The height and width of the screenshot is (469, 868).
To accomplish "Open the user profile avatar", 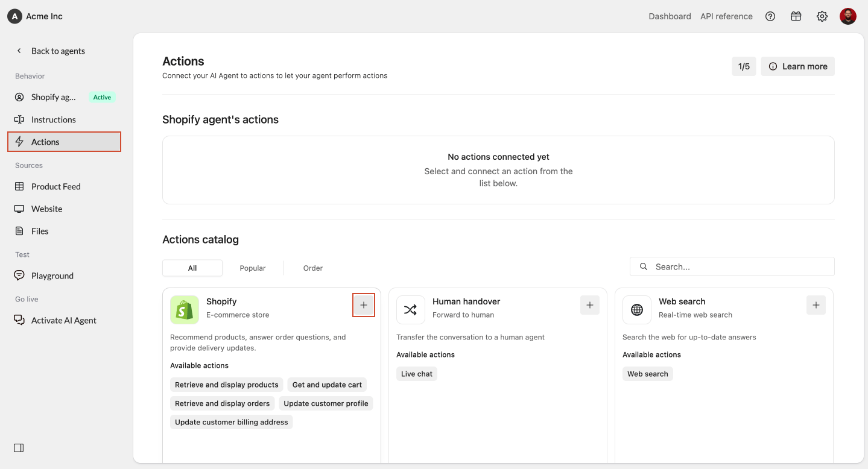I will click(848, 16).
